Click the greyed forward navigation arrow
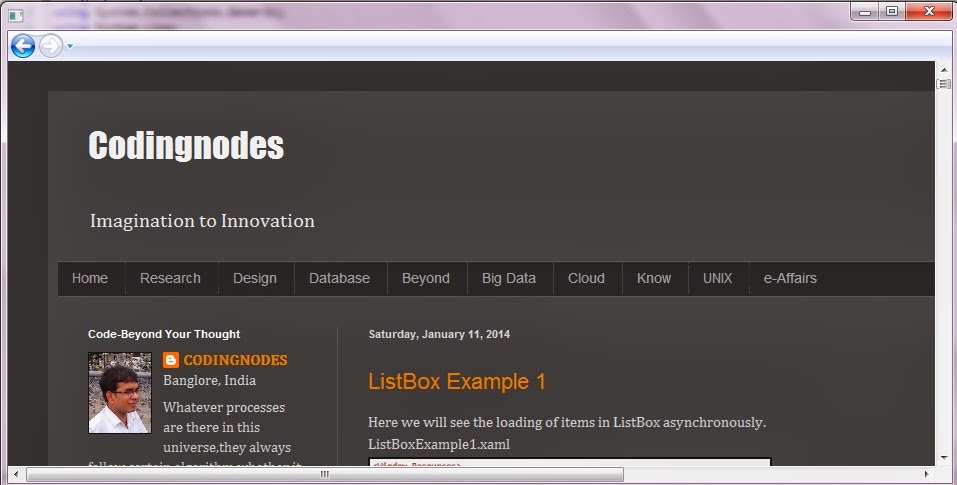Screen dimensions: 957x485 click(51, 46)
